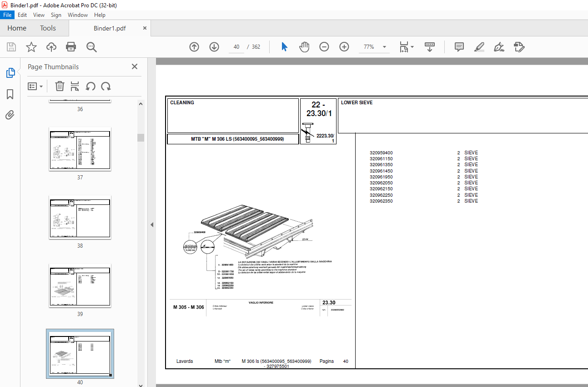Click the thumbnails panel scrollbar handle
The width and height of the screenshot is (588, 387).
[x=141, y=137]
